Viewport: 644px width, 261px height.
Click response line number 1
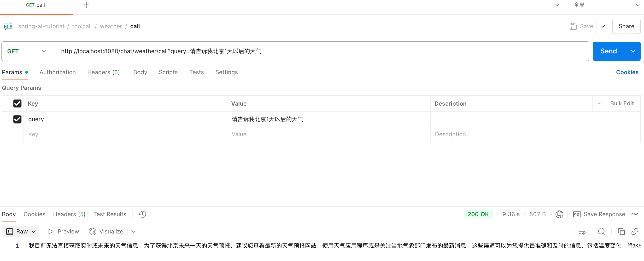pos(17,246)
